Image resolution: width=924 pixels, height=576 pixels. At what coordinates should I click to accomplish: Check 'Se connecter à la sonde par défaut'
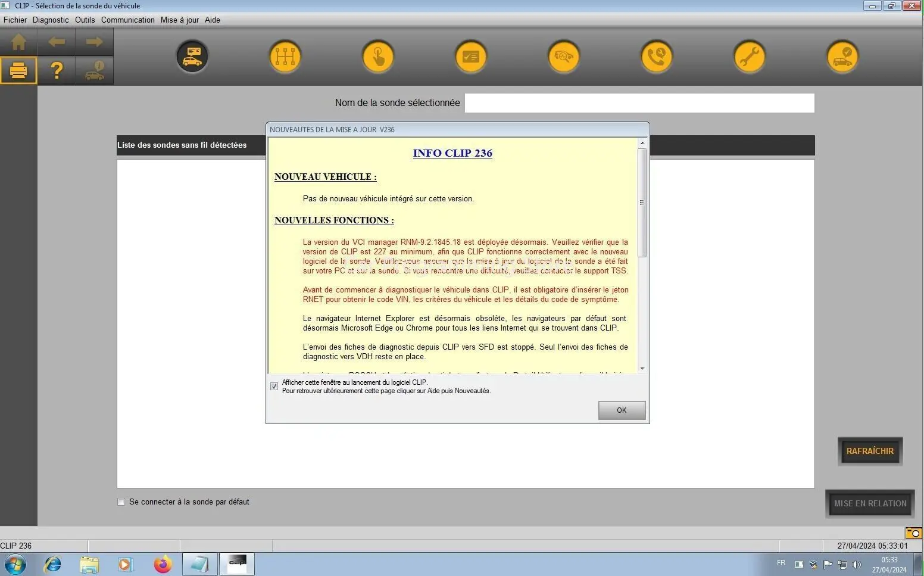point(121,502)
